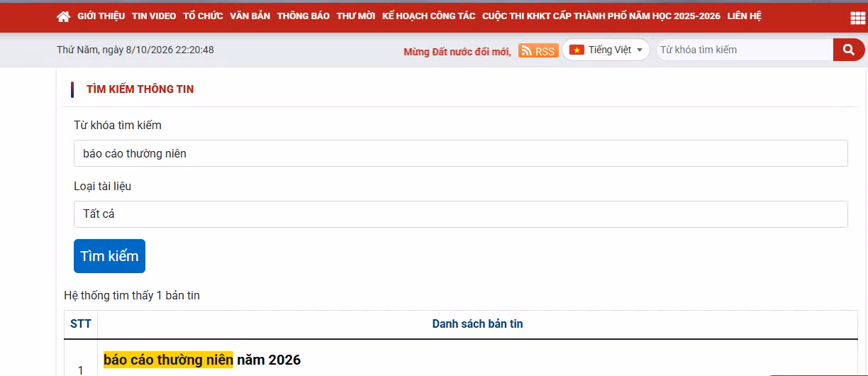The image size is (868, 376).
Task: Click the blue Tìm kiếm button
Action: (x=109, y=256)
